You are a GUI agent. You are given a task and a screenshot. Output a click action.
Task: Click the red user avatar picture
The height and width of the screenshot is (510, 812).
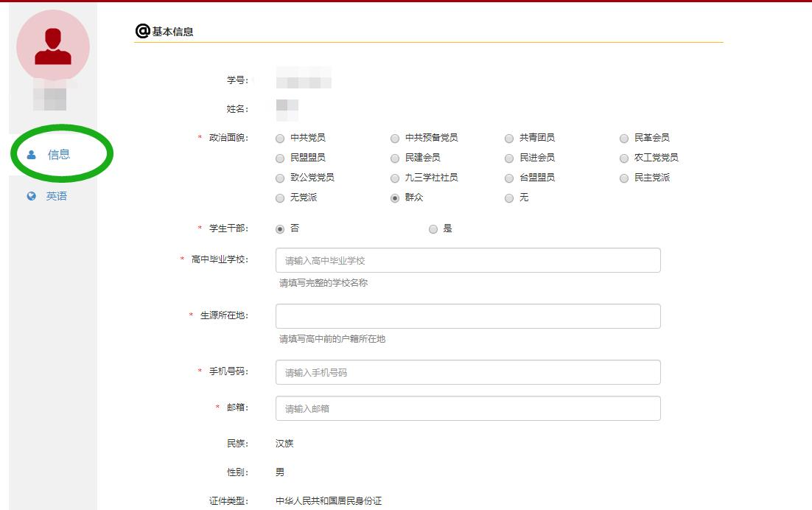point(53,46)
